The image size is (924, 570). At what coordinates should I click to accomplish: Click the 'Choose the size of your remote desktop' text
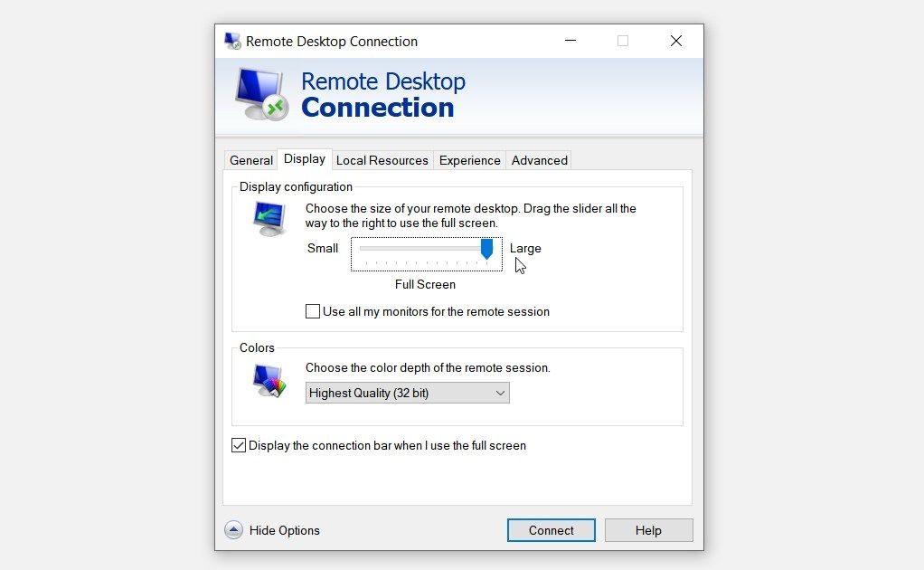click(471, 215)
